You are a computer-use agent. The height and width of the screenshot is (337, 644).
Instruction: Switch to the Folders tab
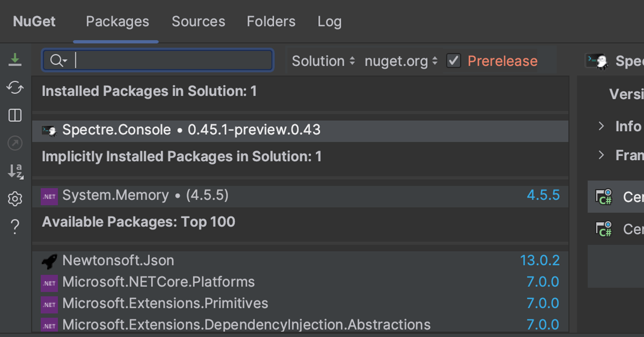point(271,21)
